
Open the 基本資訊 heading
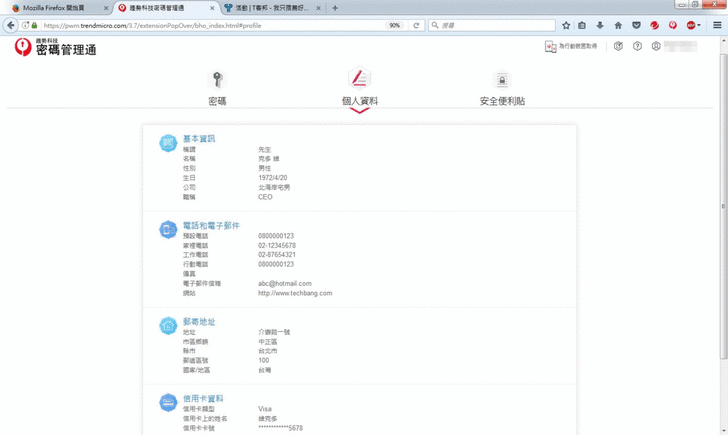coord(199,138)
